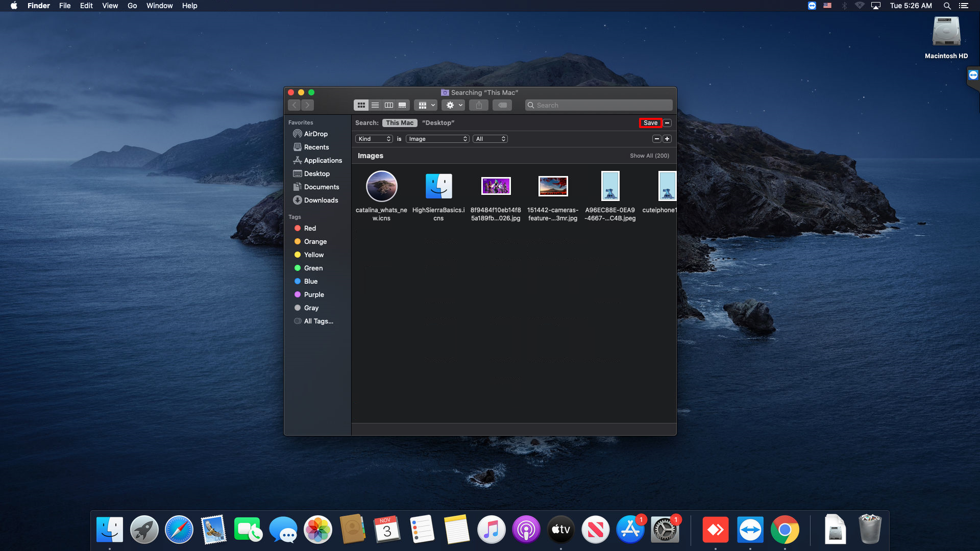Open the View menu
This screenshot has width=980, height=551.
pos(110,6)
